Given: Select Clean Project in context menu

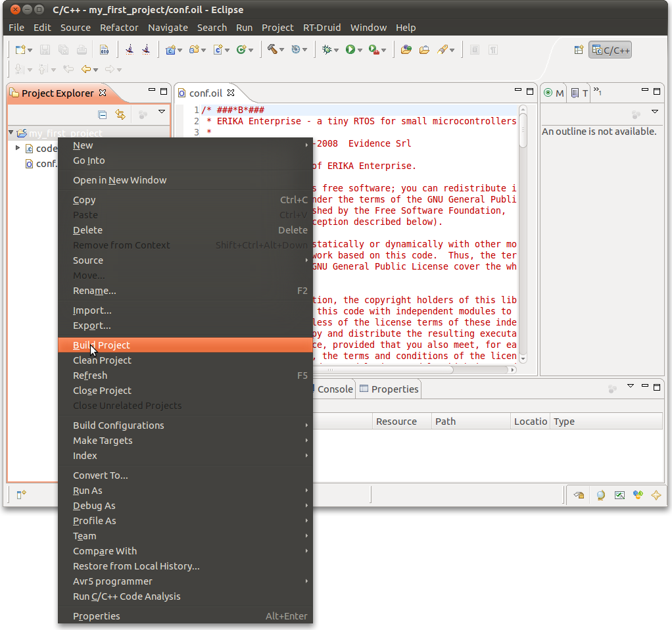Looking at the screenshot, I should (185, 360).
